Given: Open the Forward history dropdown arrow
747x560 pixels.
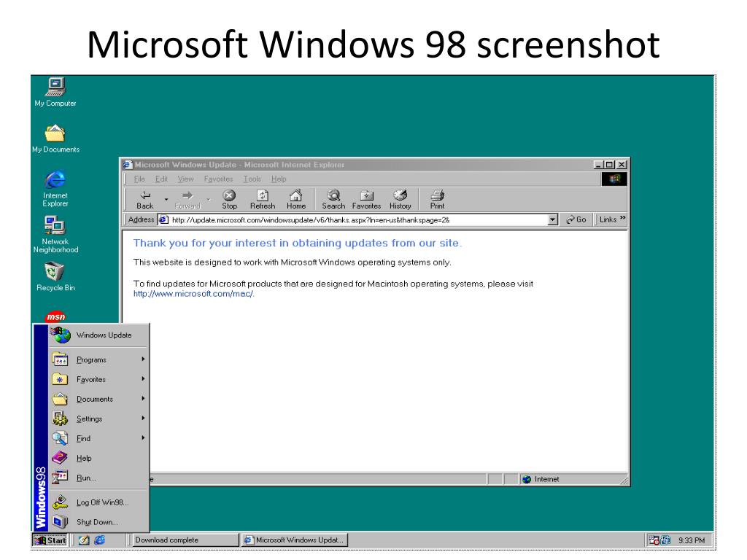Looking at the screenshot, I should [x=209, y=200].
